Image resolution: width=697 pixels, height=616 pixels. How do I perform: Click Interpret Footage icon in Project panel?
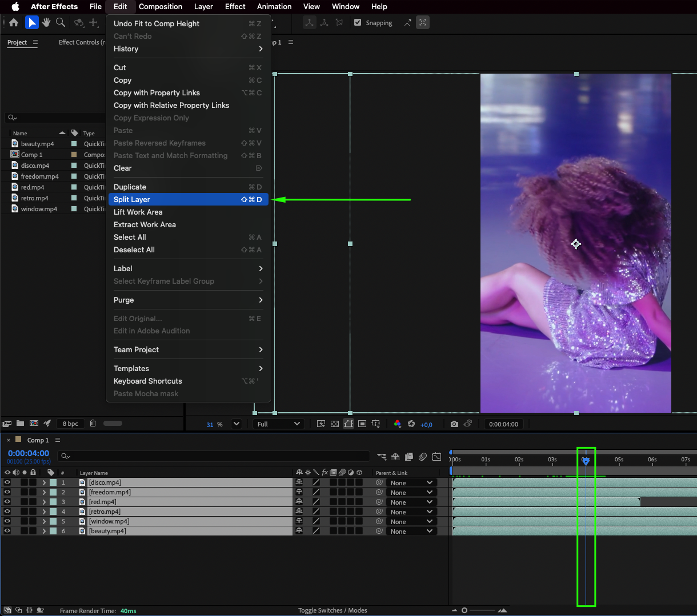7,424
